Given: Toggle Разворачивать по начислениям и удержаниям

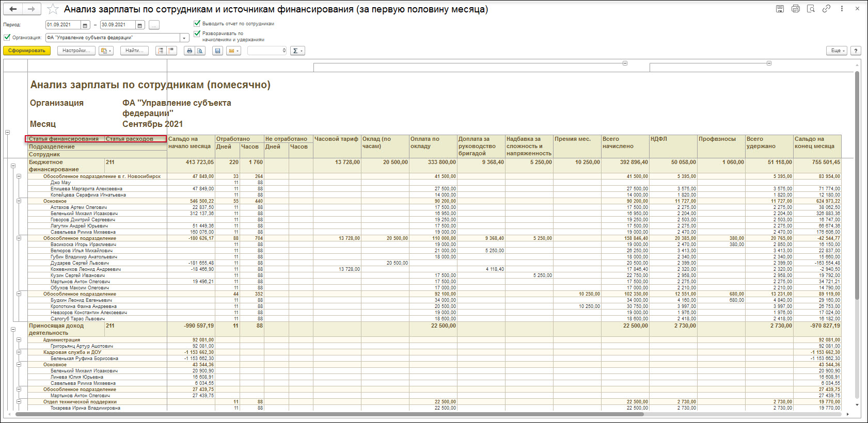Looking at the screenshot, I should (197, 34).
